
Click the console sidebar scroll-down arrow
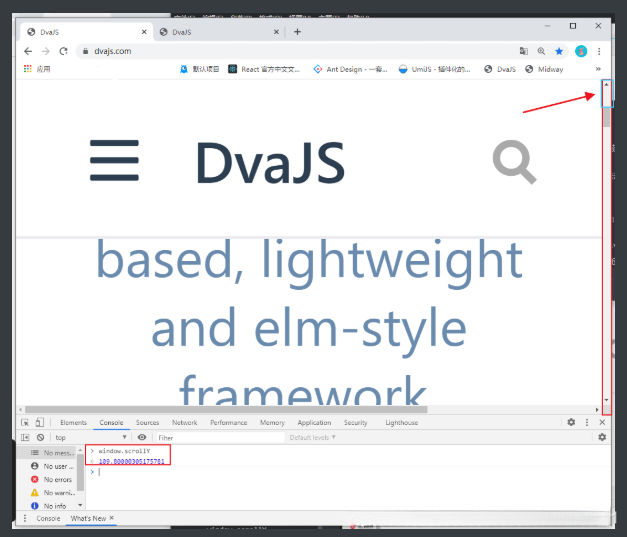pos(80,505)
